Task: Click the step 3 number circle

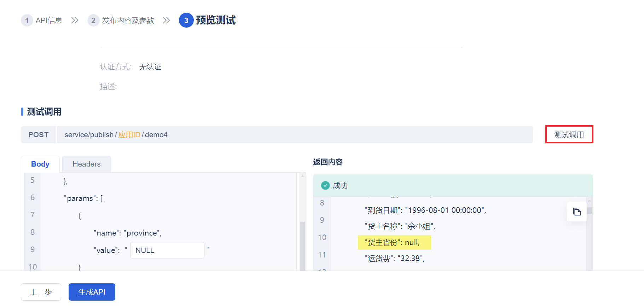Action: click(x=186, y=20)
